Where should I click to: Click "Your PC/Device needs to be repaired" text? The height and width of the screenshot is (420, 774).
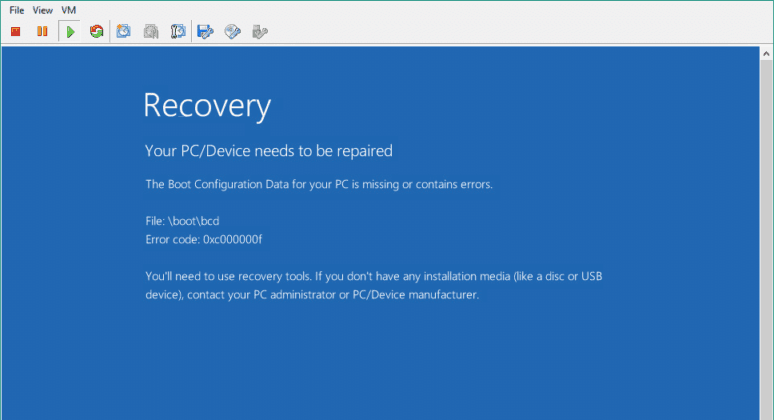(x=269, y=151)
